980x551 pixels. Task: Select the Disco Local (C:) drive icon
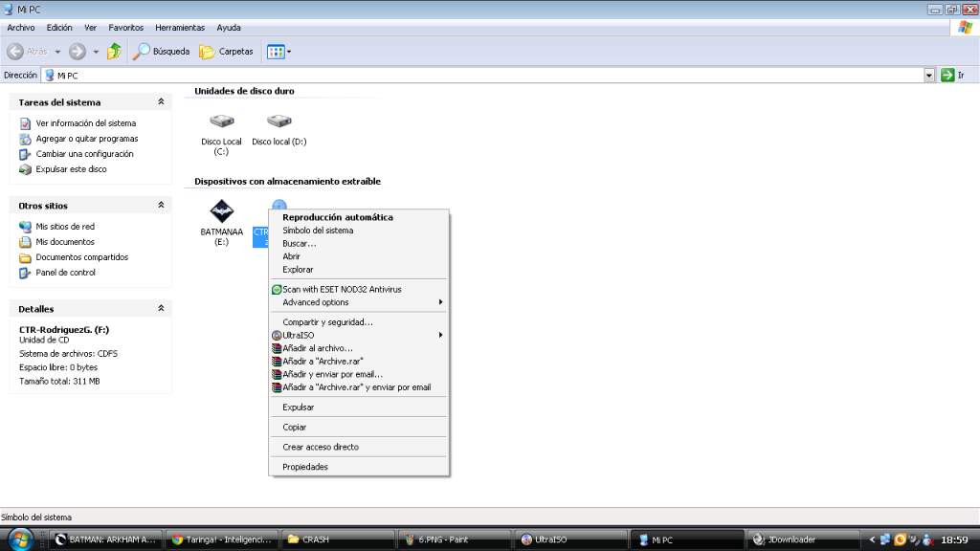[221, 121]
